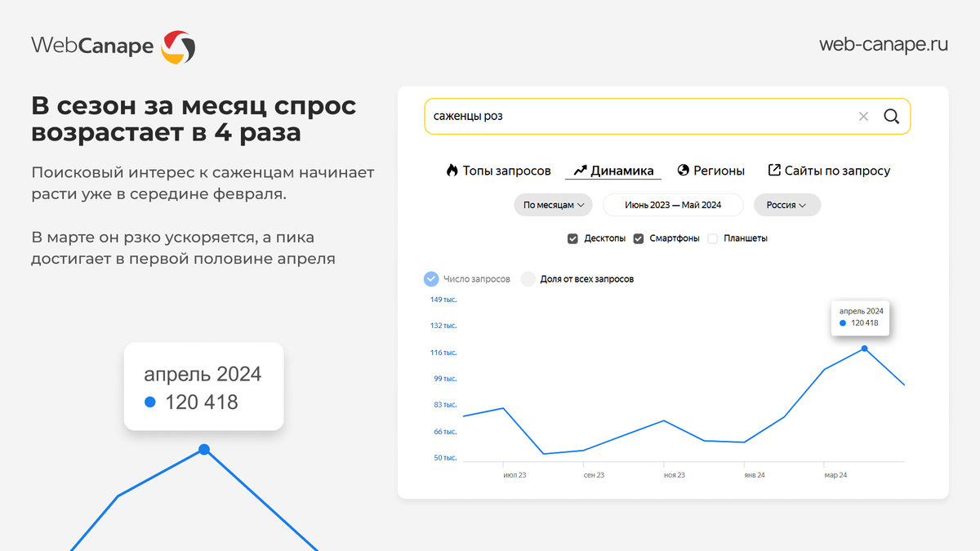The height and width of the screenshot is (551, 980).
Task: Click the WebCanape logo icon
Action: [178, 46]
